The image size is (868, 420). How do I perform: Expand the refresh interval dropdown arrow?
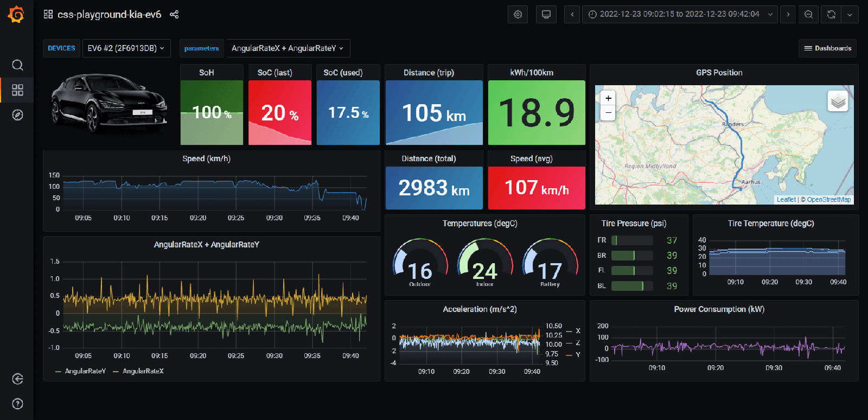pos(850,15)
